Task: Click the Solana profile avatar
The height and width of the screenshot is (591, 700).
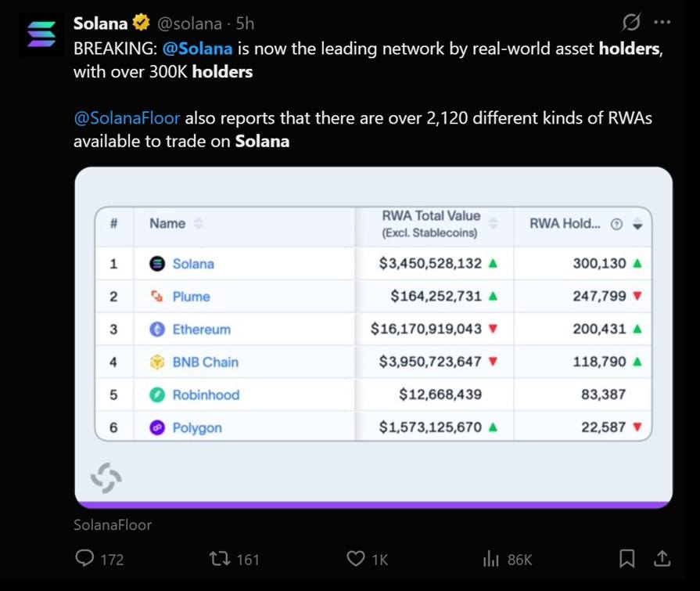Action: point(41,34)
